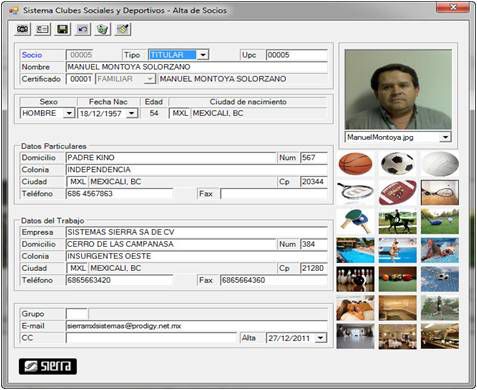477x390 pixels.
Task: Open the Tipo dropdown showing TITULAR
Action: pyautogui.click(x=203, y=55)
